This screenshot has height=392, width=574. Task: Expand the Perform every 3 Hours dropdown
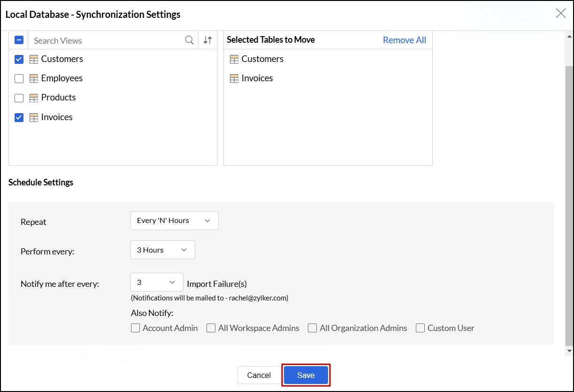162,250
